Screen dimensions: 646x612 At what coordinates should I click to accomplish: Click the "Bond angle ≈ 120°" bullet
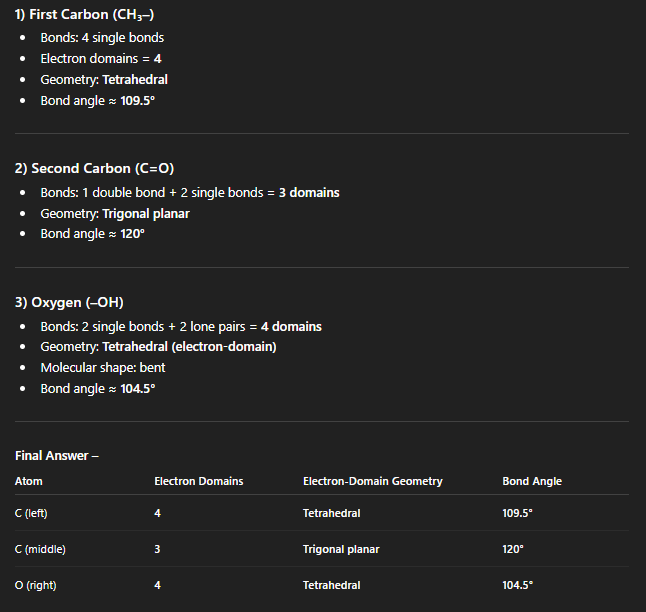(x=93, y=234)
